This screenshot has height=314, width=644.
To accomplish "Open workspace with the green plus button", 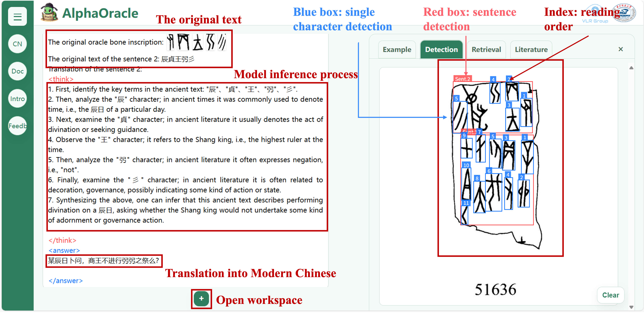I will 201,298.
